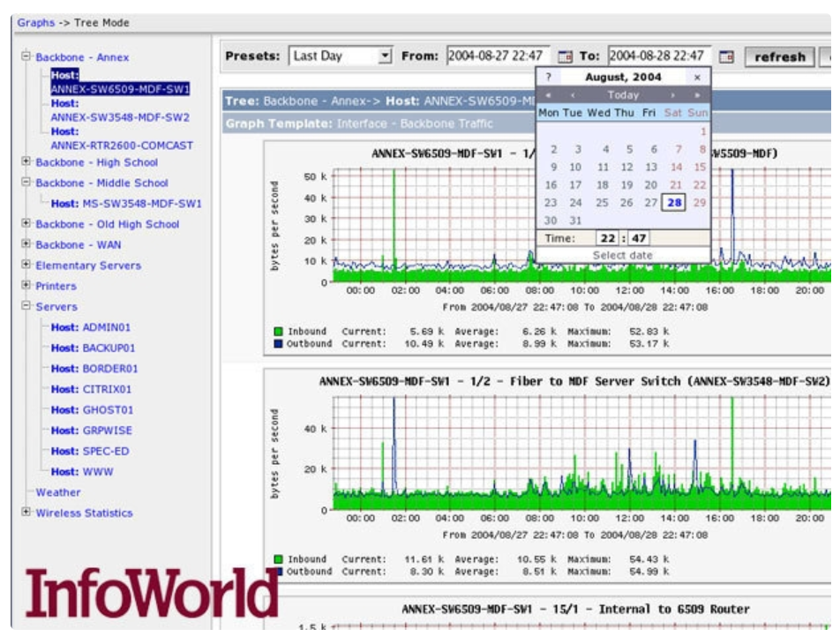This screenshot has height=644, width=840.
Task: Click the minute field showing 47
Action: 639,238
